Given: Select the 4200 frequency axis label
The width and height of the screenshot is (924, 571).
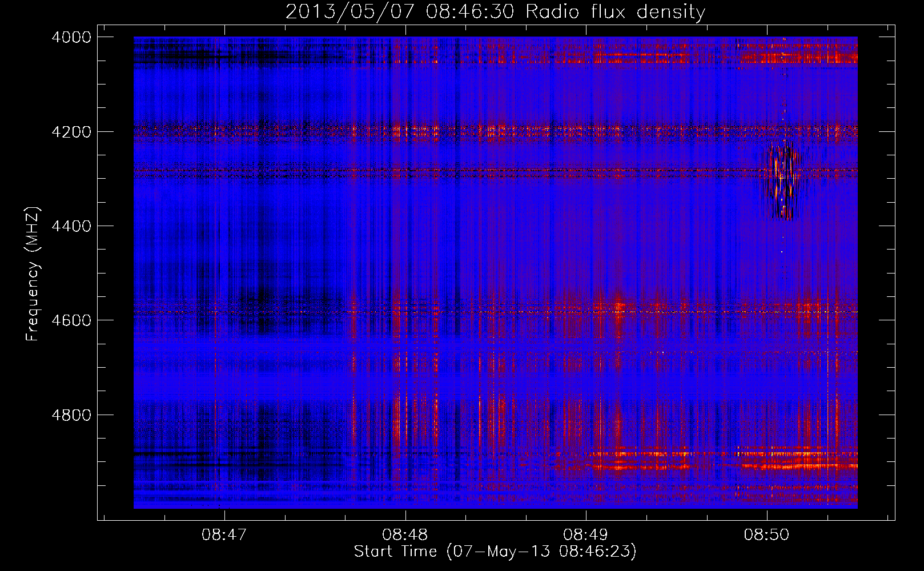Looking at the screenshot, I should [71, 132].
